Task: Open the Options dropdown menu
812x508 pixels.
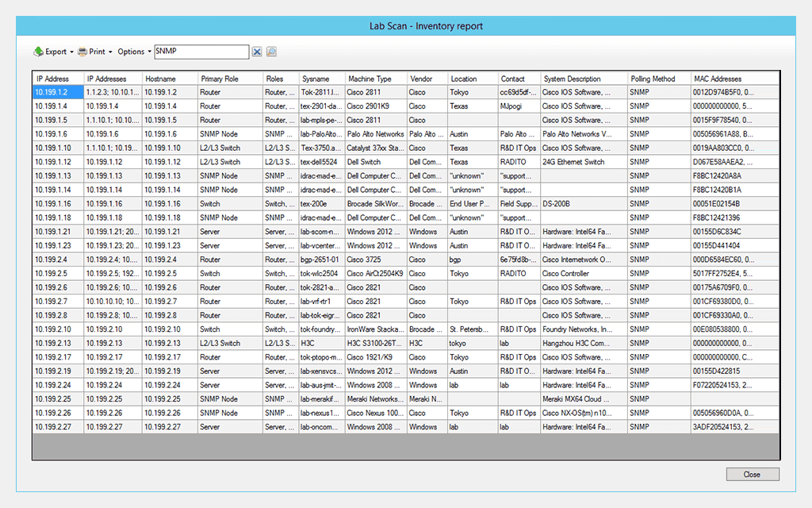Action: 135,52
